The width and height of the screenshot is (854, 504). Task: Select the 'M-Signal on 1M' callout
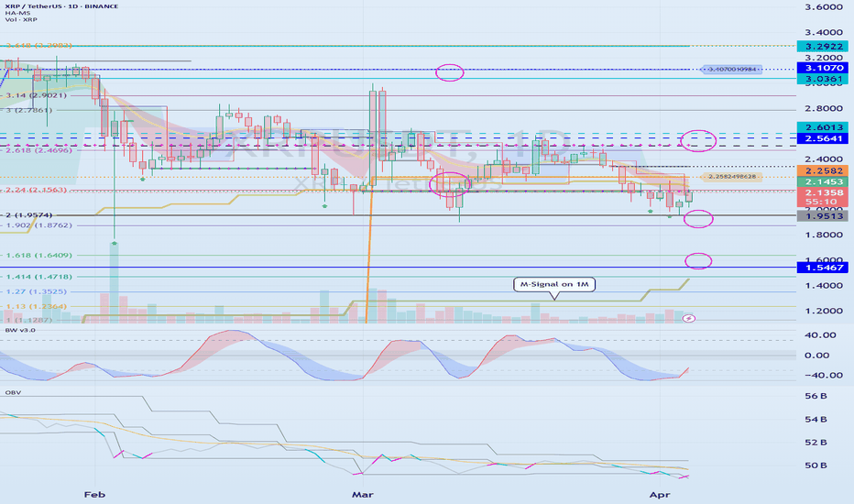553,284
